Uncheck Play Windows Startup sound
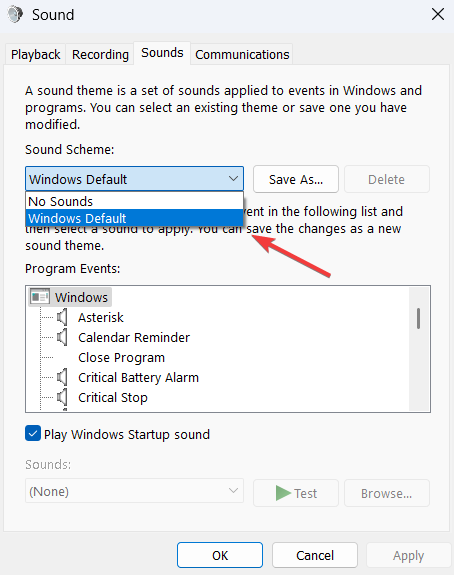 click(33, 433)
